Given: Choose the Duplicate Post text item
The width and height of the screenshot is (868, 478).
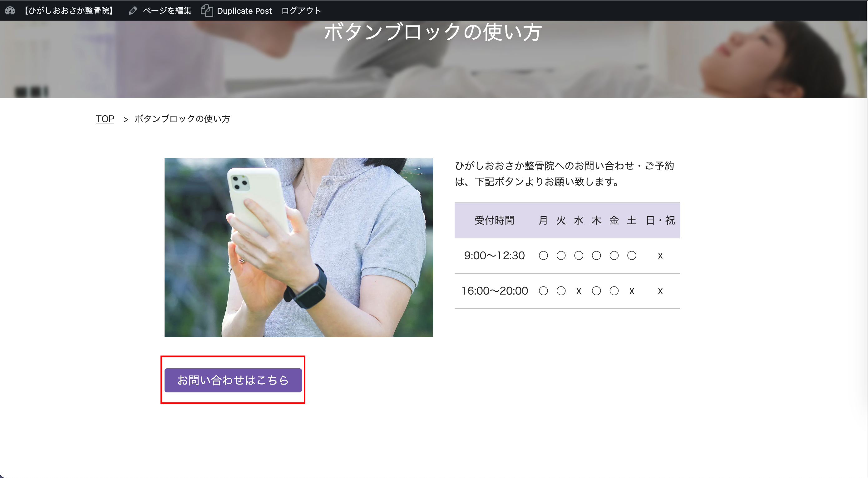Looking at the screenshot, I should (x=244, y=11).
